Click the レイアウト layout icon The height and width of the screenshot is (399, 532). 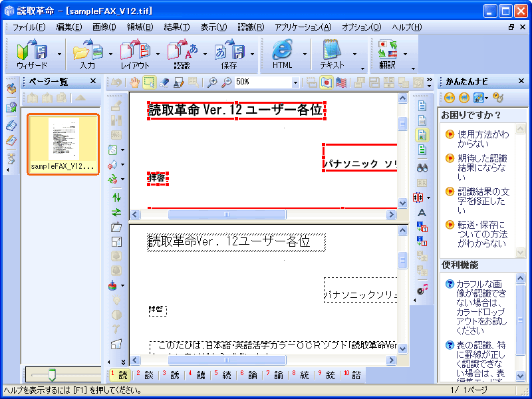tap(135, 54)
